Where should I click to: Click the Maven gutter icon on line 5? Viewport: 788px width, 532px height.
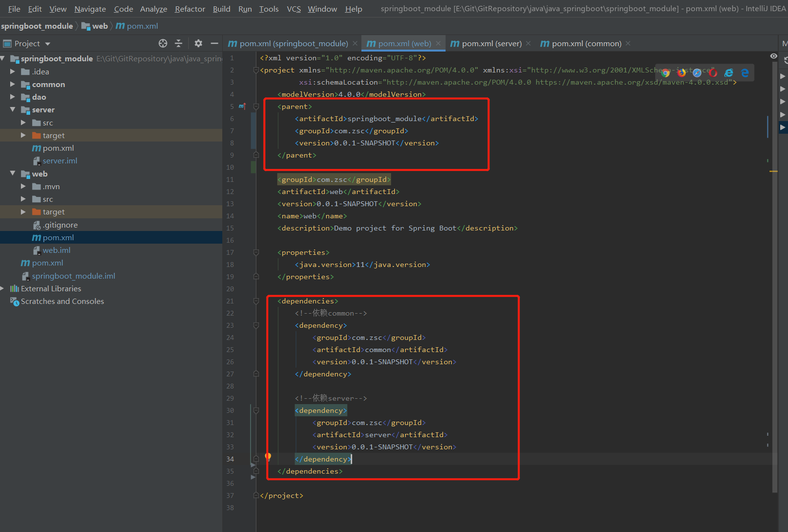[242, 106]
